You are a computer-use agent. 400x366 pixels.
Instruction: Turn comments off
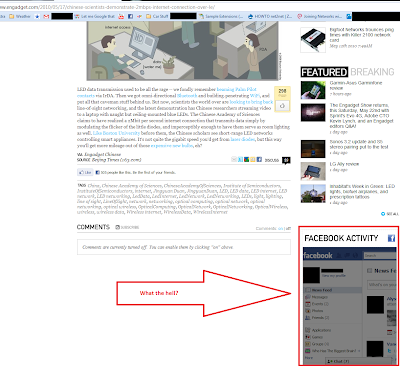[x=288, y=229]
